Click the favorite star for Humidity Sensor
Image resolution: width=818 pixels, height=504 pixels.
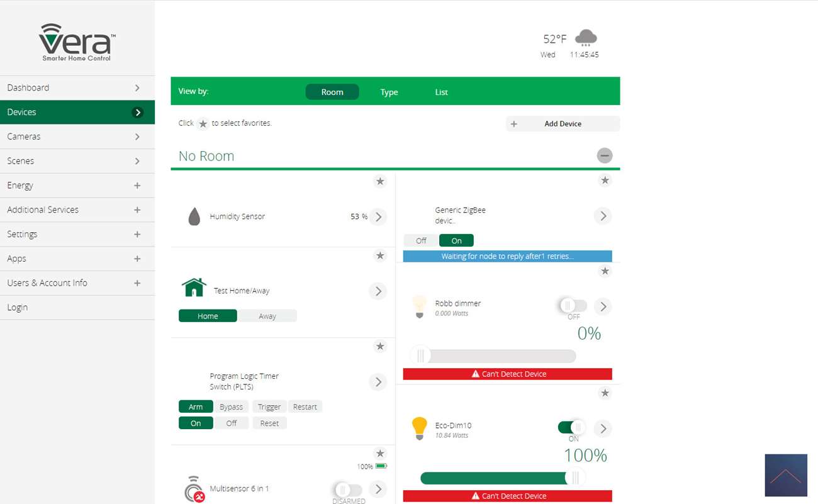[x=380, y=182]
